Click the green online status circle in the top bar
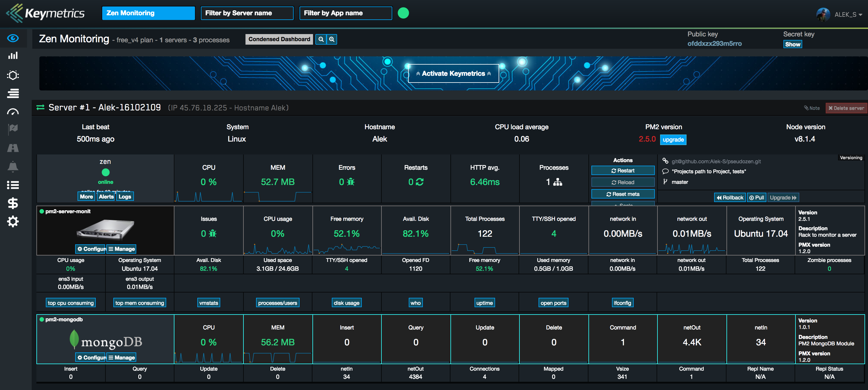 point(403,13)
